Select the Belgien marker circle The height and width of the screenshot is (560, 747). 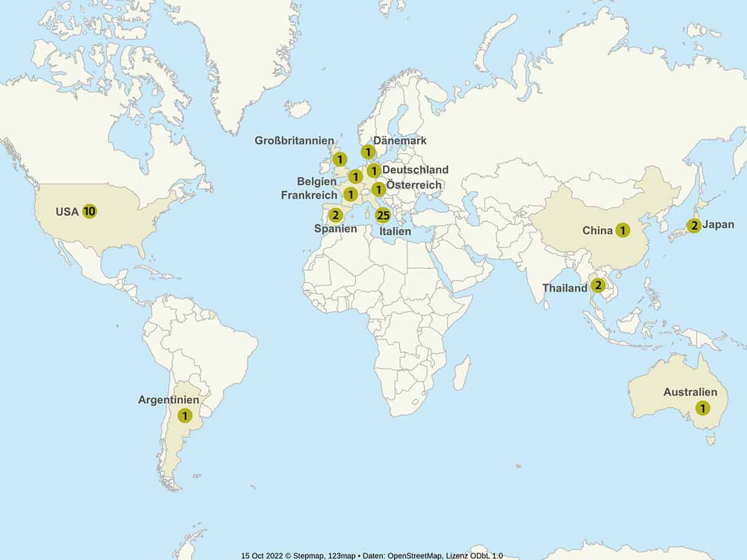click(355, 177)
